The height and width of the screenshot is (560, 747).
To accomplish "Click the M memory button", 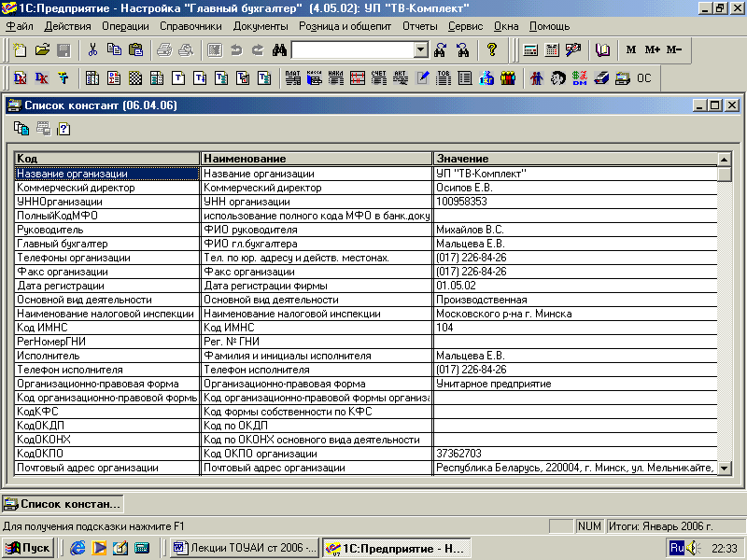I will click(631, 49).
